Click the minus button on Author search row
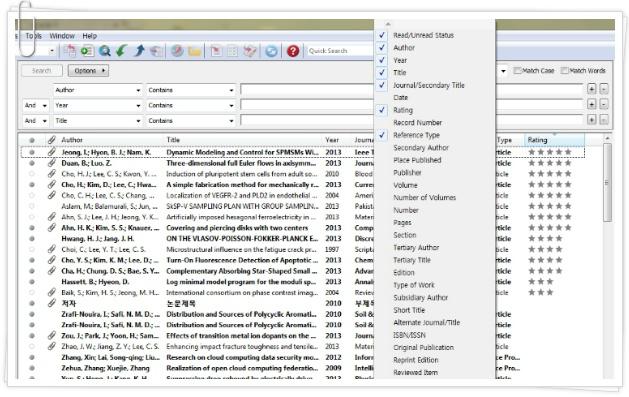This screenshot has width=629, height=397. click(x=604, y=89)
